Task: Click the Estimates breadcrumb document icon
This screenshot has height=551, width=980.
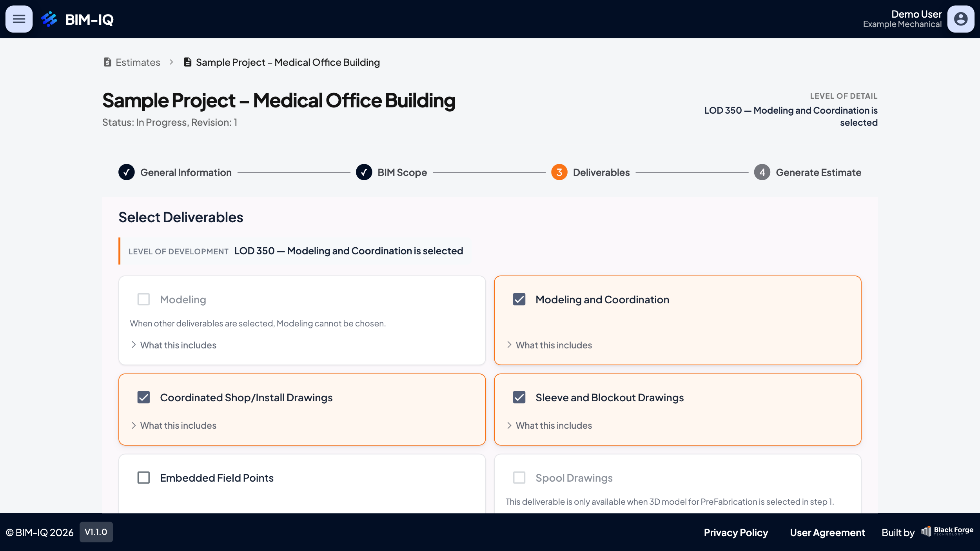Action: point(107,62)
